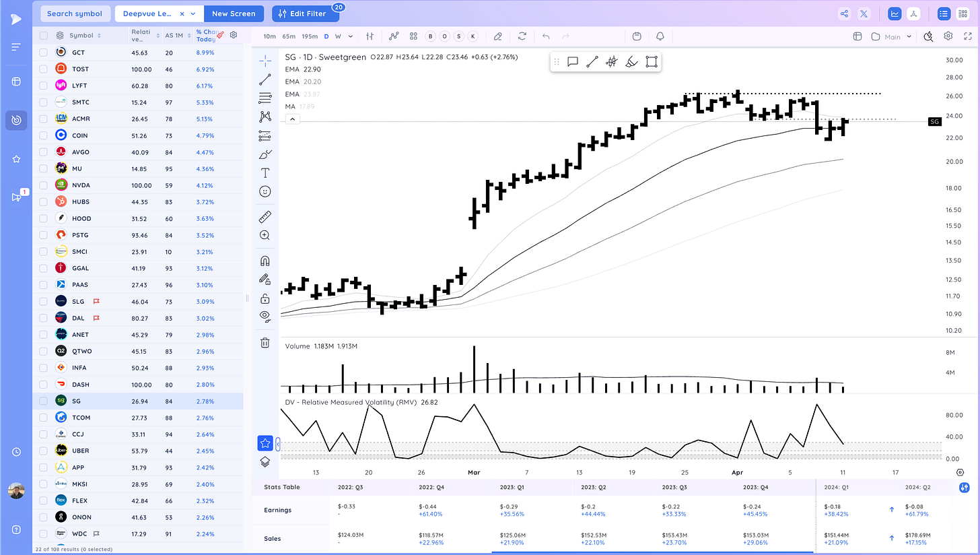Click the share icon at top right
This screenshot has width=980, height=555.
[844, 13]
